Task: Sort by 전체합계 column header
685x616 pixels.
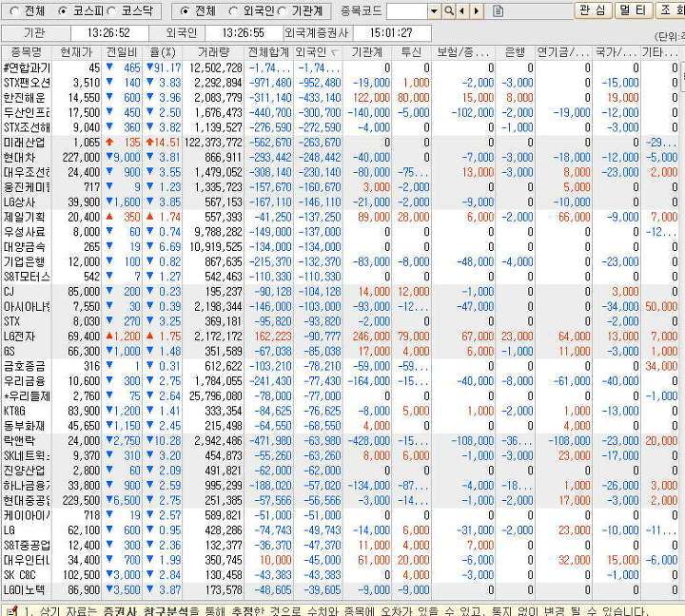Action: click(x=268, y=53)
